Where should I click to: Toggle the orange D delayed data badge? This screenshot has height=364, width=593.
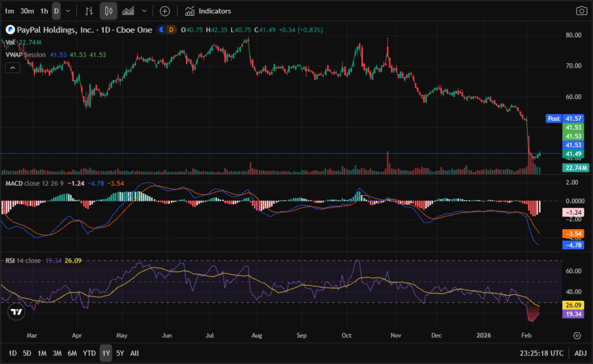click(x=171, y=30)
